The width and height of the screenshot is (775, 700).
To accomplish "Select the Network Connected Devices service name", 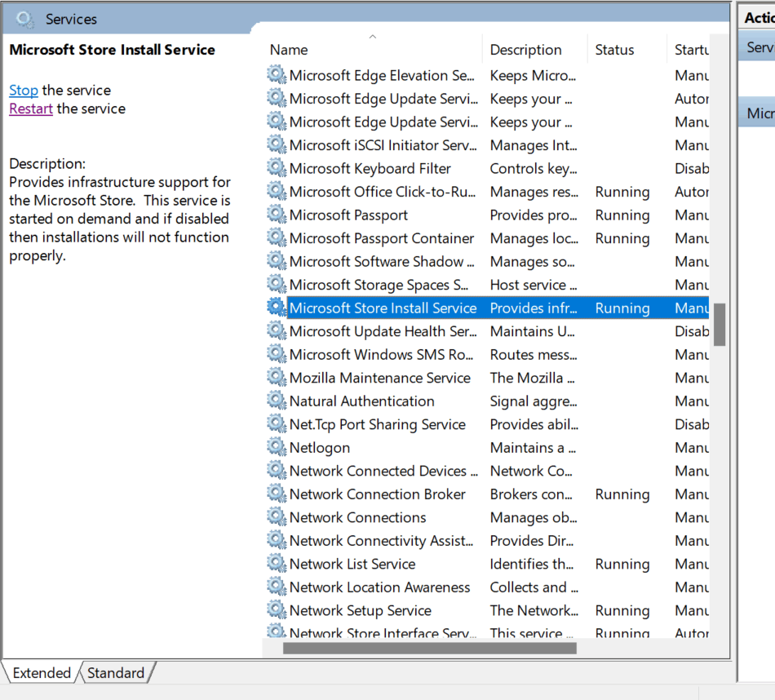I will (x=383, y=471).
